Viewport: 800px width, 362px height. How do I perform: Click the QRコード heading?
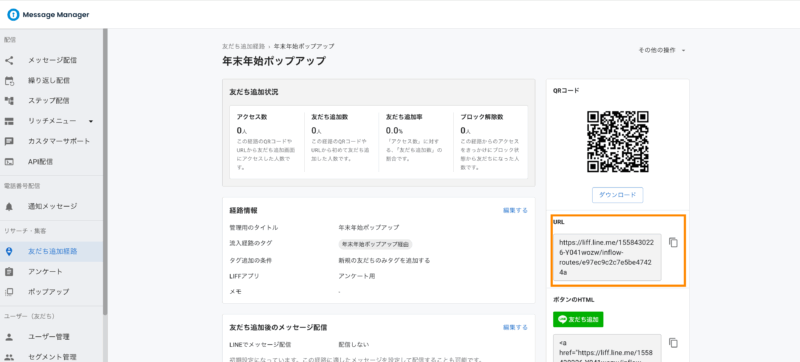pos(566,90)
